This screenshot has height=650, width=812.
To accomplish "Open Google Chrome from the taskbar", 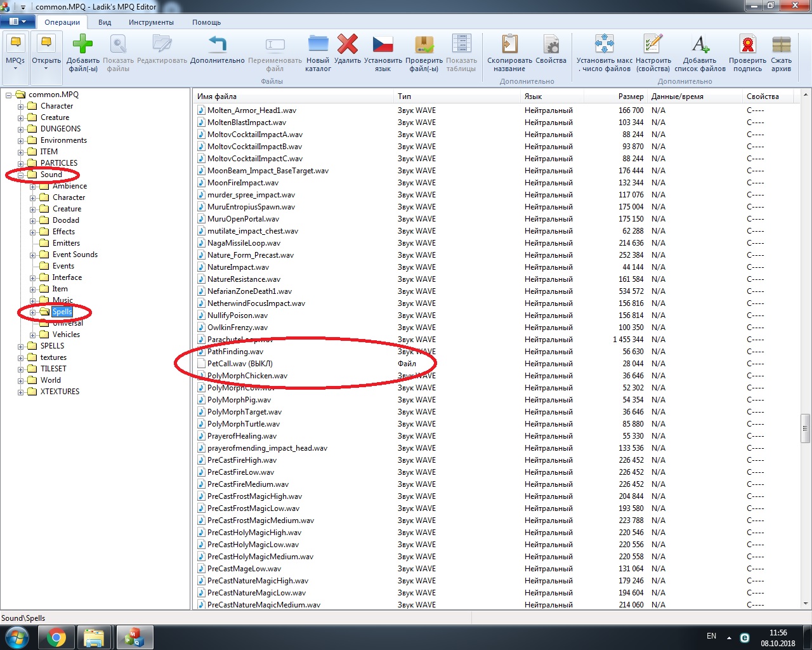I will [x=56, y=637].
